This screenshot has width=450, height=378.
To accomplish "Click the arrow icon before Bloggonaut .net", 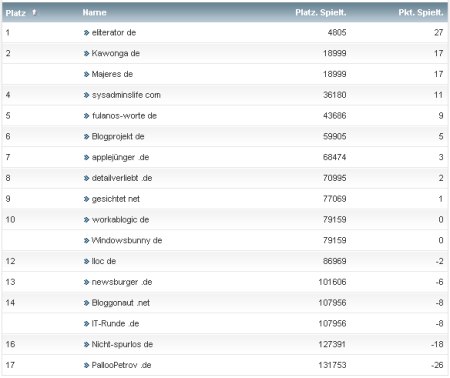I will pos(87,303).
